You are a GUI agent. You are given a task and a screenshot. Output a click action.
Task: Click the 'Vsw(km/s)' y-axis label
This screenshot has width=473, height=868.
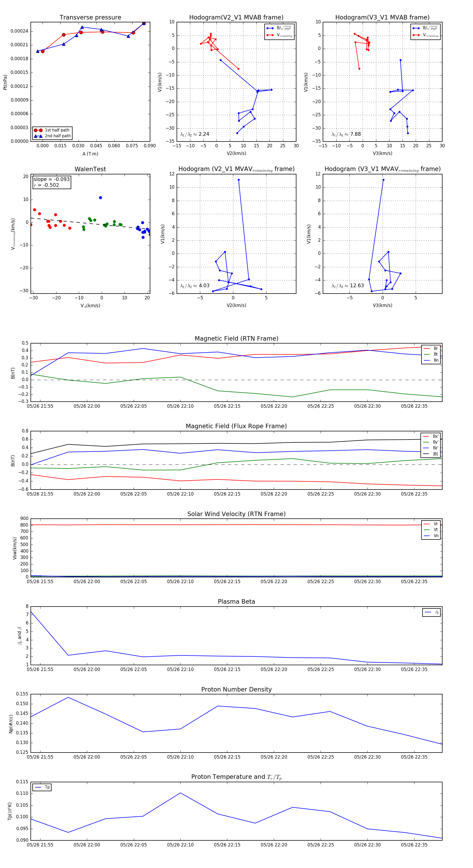click(14, 549)
